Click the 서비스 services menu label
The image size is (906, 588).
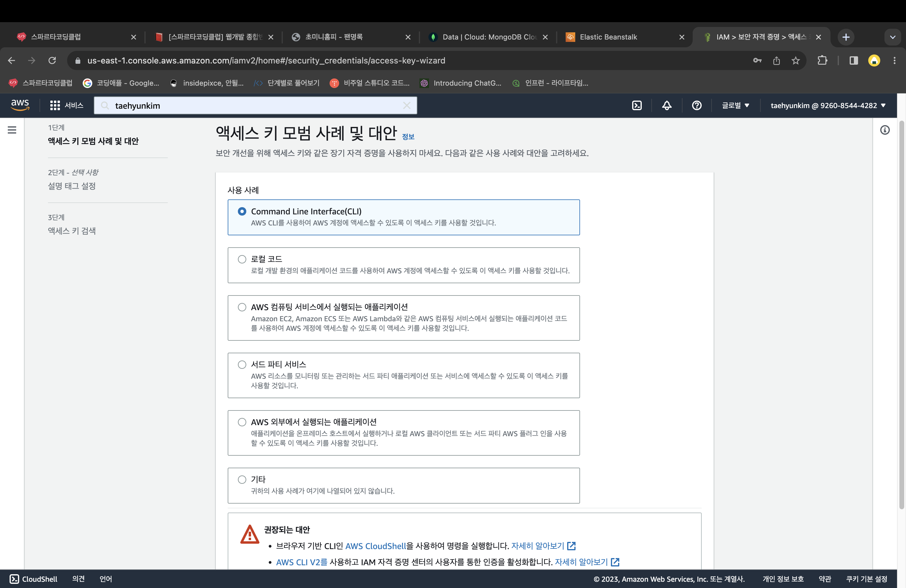click(74, 105)
